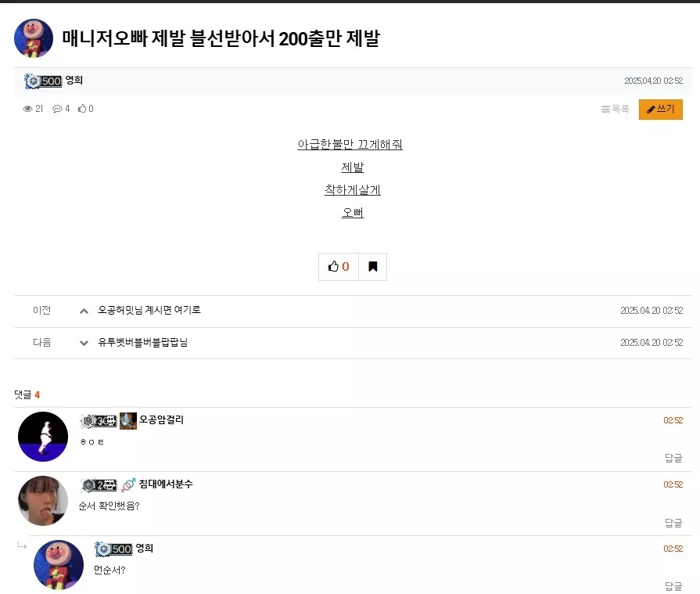Click the orange 쓰기 write button

click(660, 110)
